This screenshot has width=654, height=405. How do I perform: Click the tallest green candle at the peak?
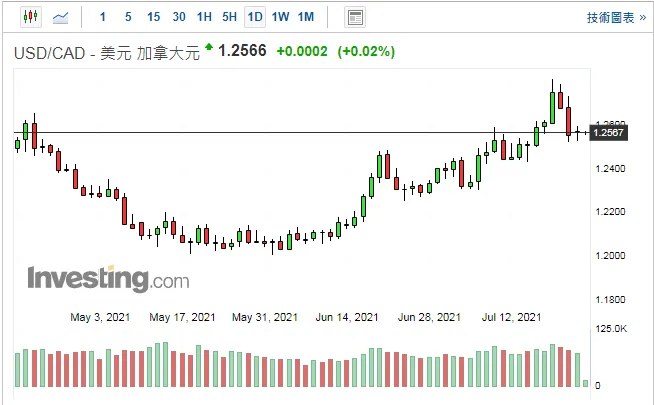pyautogui.click(x=552, y=108)
